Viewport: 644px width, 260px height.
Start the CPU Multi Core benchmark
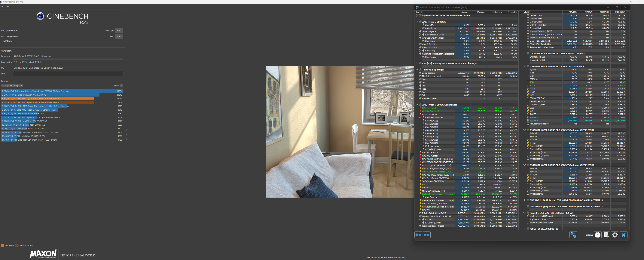(x=119, y=31)
